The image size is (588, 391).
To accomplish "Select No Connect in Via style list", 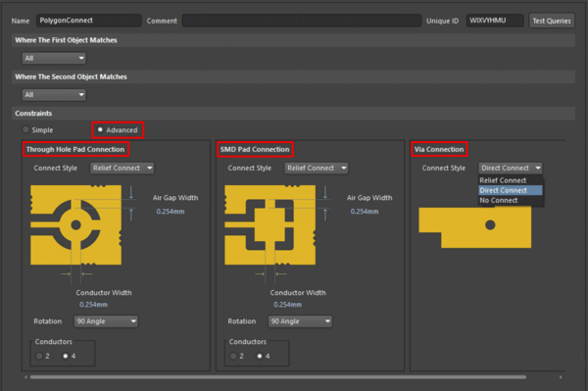I will [510, 200].
